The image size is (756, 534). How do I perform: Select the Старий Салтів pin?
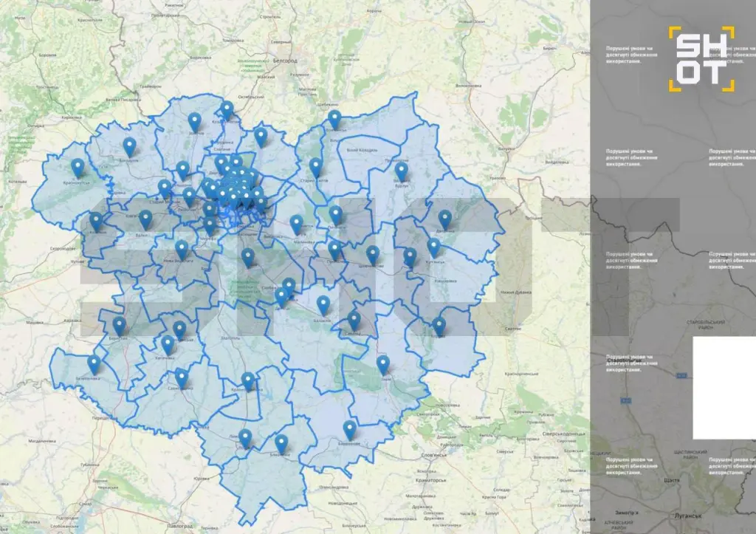tap(316, 166)
